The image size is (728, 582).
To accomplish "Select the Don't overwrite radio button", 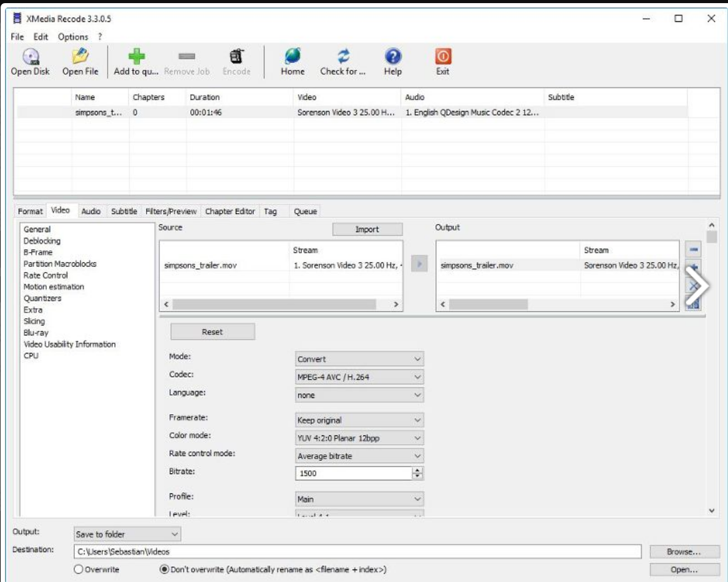I will (x=165, y=570).
